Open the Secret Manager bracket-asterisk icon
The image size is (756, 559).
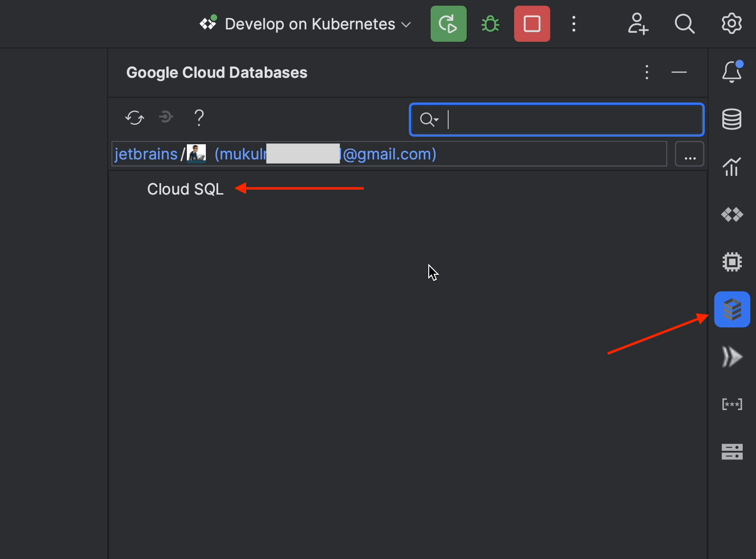point(731,404)
